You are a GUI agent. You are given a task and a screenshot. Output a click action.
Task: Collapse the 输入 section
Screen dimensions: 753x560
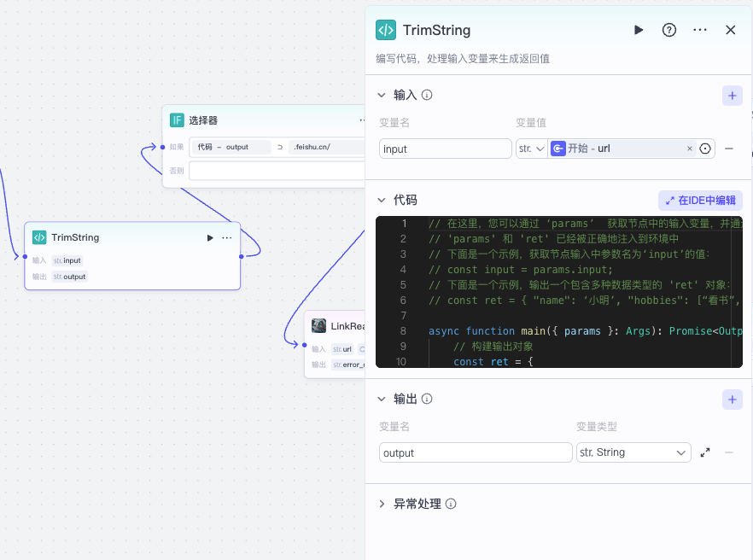[382, 95]
